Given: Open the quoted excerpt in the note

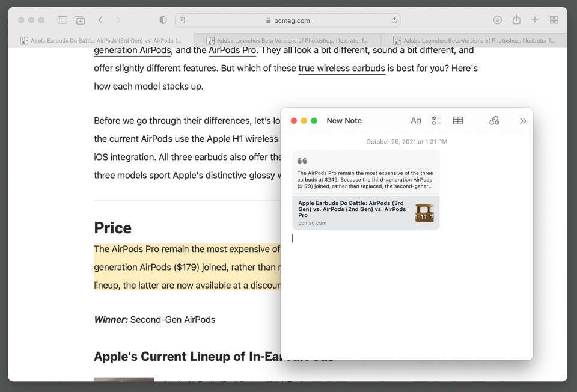Looking at the screenshot, I should coord(365,173).
